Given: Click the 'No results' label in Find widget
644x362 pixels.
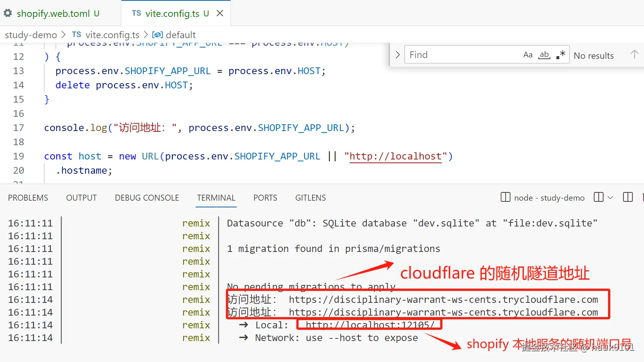Looking at the screenshot, I should click(594, 55).
